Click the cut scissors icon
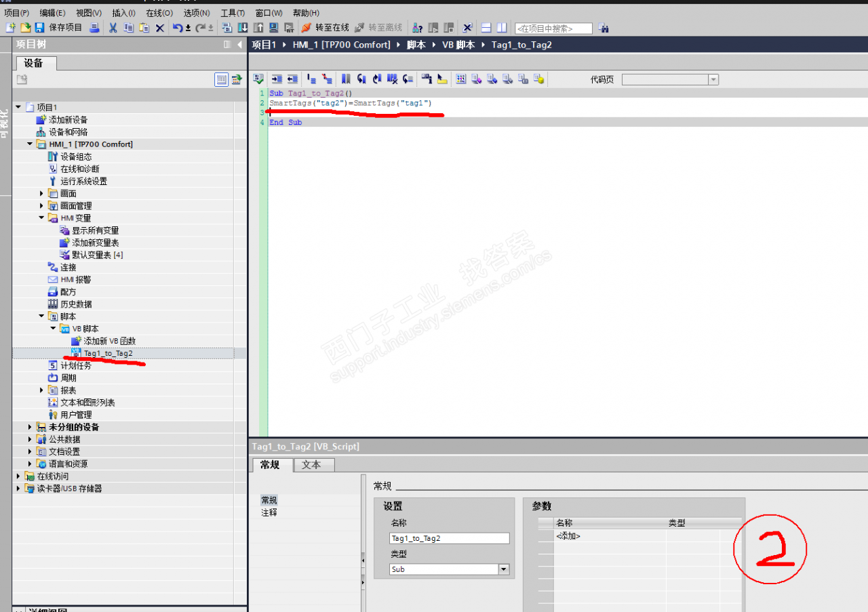This screenshot has height=612, width=868. [x=113, y=28]
